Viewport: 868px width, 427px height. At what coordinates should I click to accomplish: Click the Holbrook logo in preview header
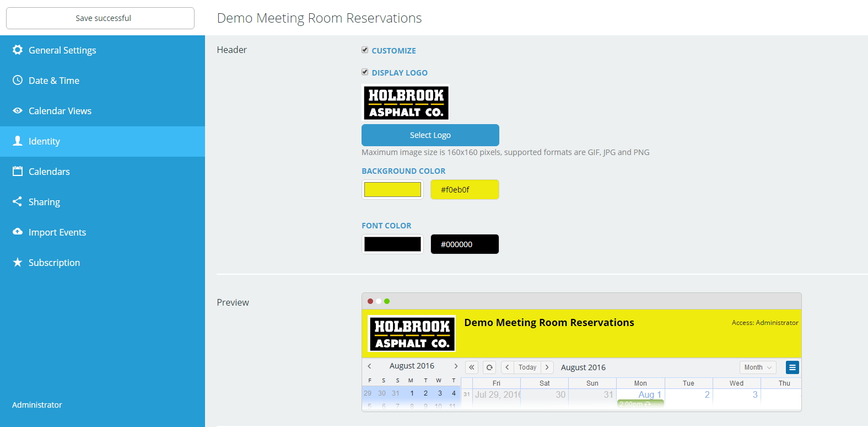point(412,333)
